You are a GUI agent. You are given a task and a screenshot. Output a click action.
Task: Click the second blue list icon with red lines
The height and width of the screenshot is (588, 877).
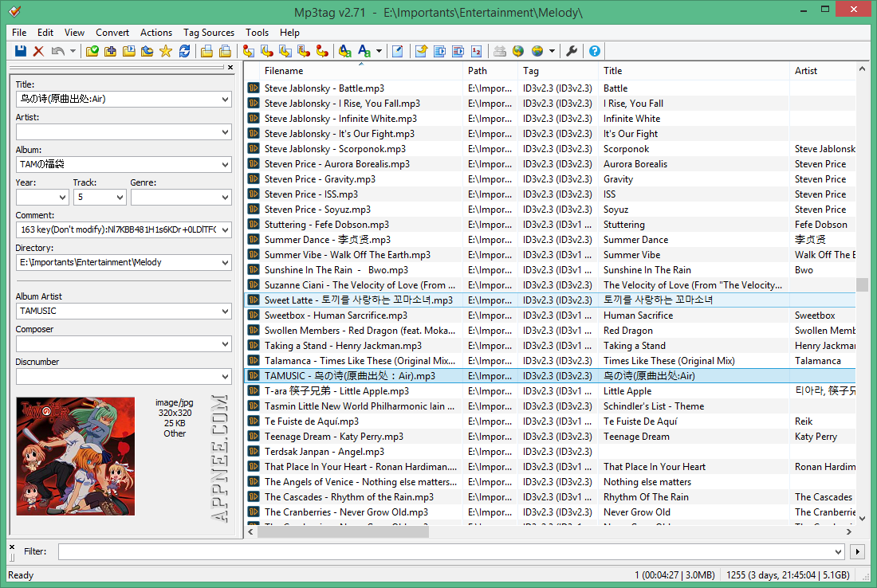(x=458, y=51)
